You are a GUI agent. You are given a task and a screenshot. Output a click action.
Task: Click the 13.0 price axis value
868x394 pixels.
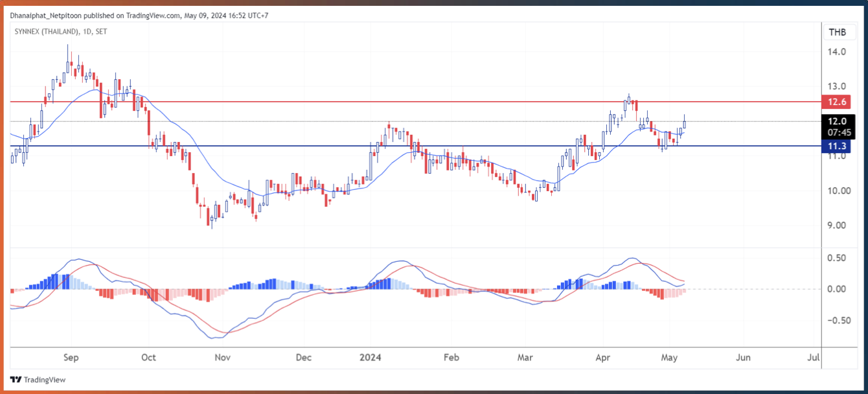836,86
